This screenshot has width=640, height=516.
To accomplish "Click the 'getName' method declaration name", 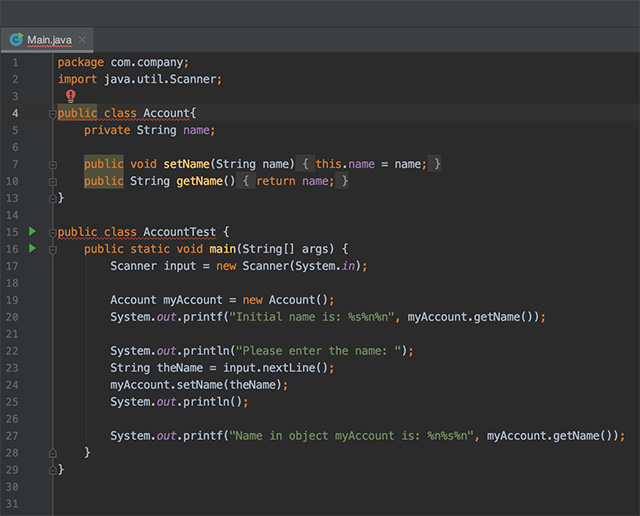I will point(199,181).
